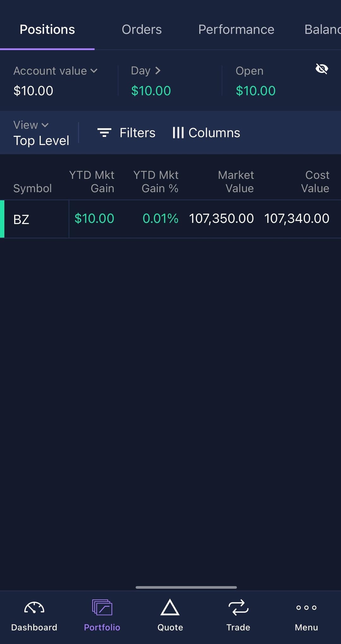This screenshot has height=644, width=341.
Task: Tap the Columns bars icon
Action: tap(178, 133)
